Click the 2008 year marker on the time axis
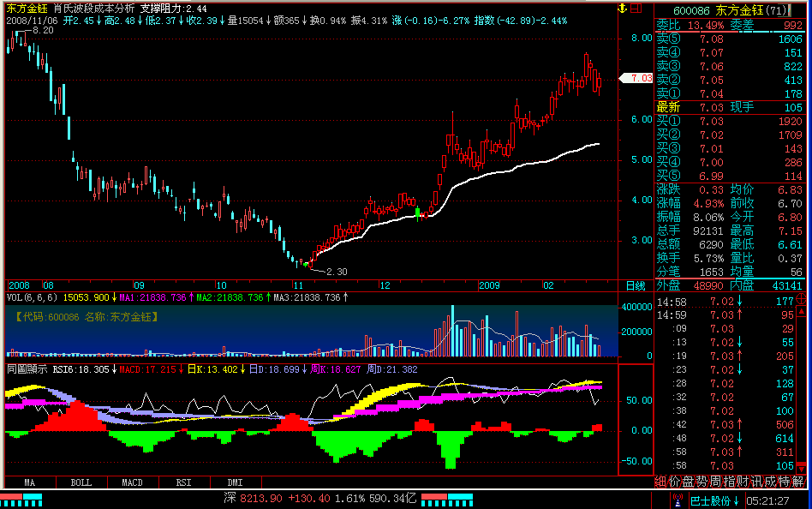The image size is (812, 509). (19, 285)
